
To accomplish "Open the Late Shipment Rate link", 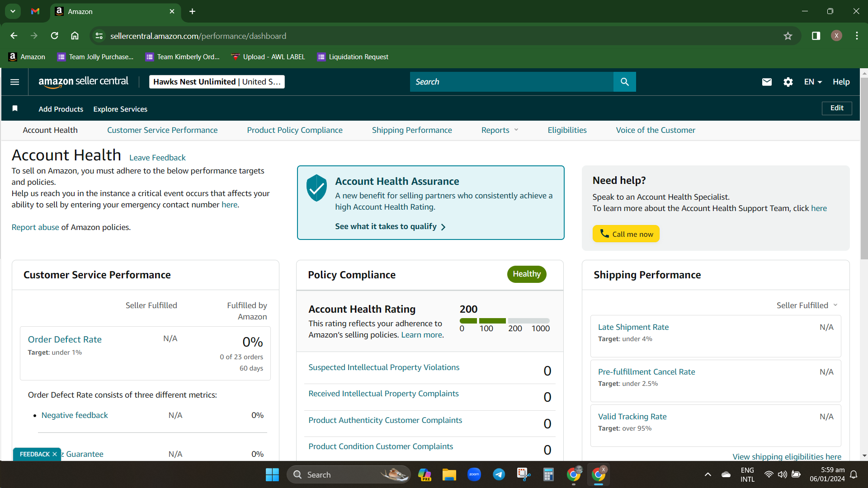I will pyautogui.click(x=633, y=327).
